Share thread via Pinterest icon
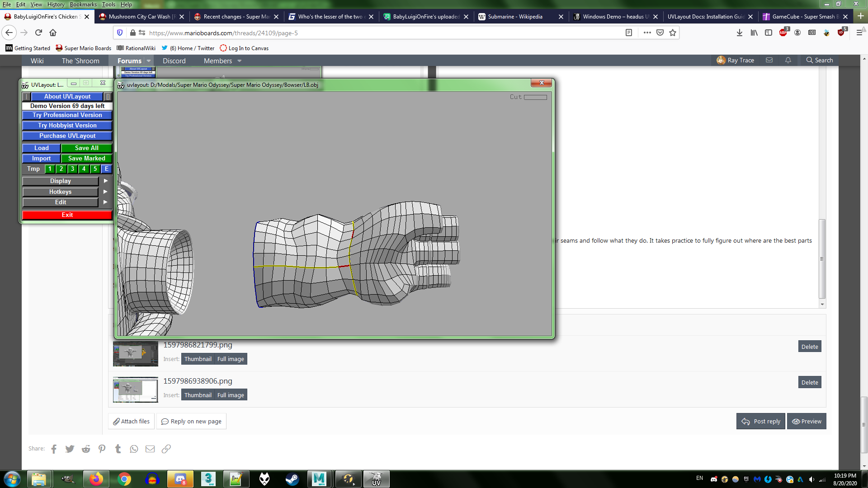Image resolution: width=868 pixels, height=488 pixels. pos(102,449)
